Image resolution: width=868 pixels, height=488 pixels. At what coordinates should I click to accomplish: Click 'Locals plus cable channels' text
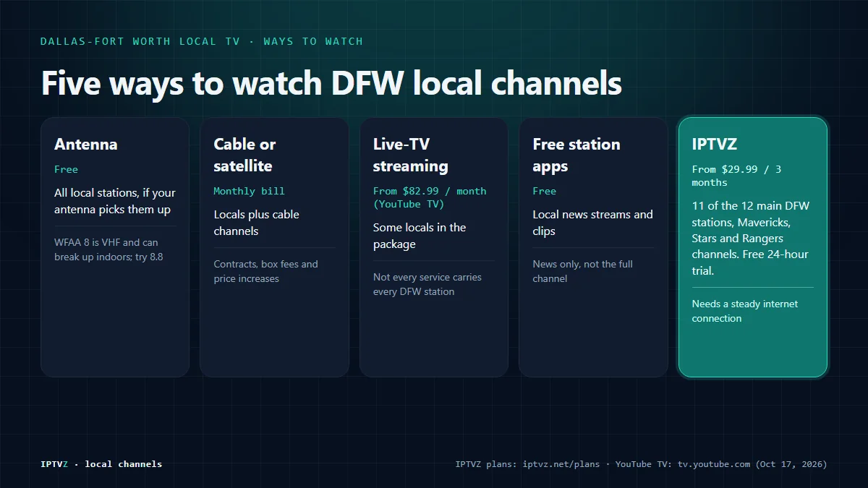(256, 223)
